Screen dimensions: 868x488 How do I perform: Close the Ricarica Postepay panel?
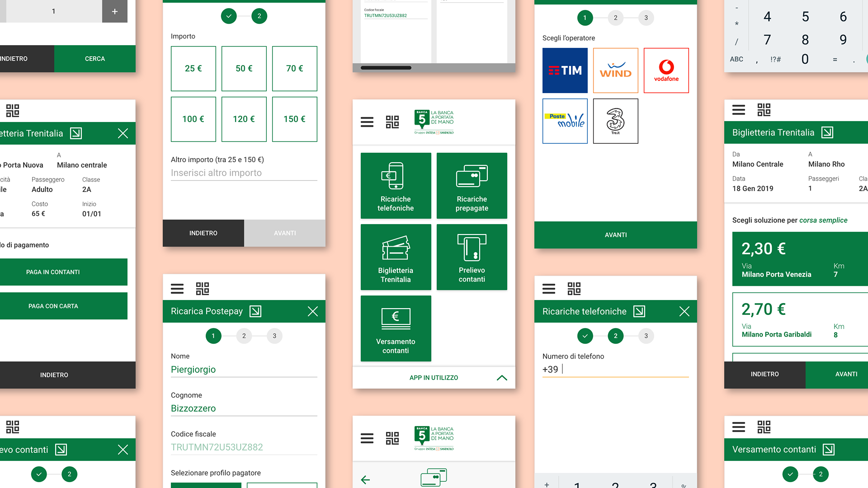313,311
